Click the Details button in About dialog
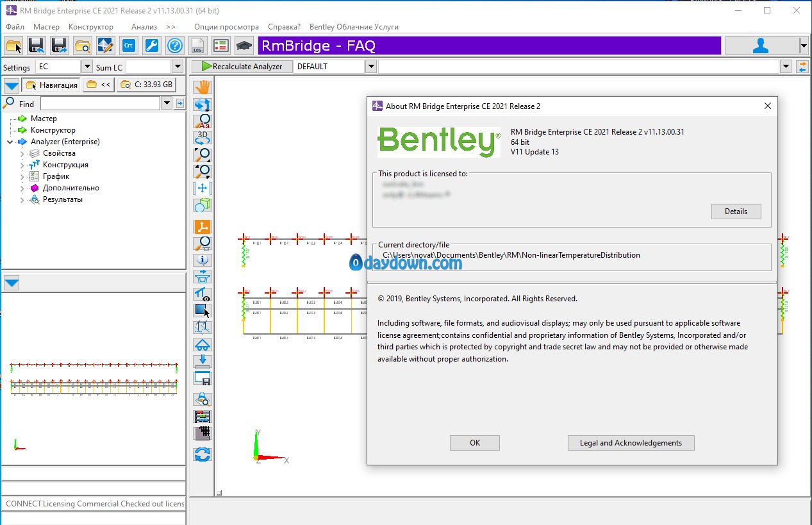 (x=736, y=212)
